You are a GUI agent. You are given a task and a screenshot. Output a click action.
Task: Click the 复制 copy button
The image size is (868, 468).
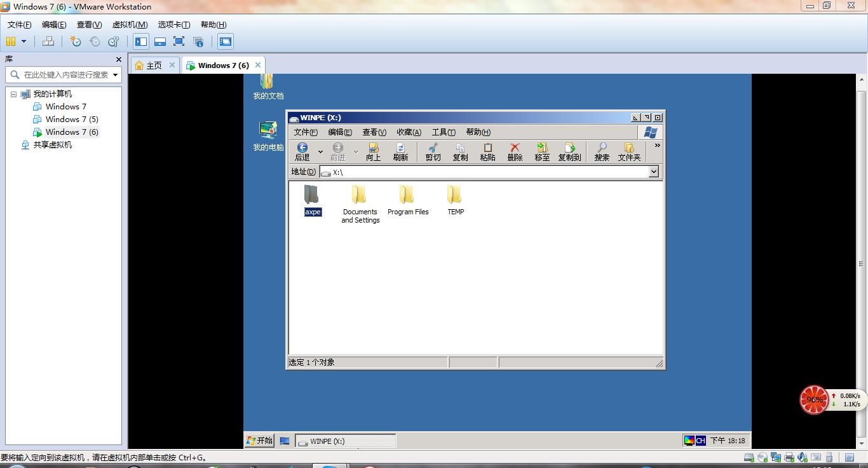point(460,152)
